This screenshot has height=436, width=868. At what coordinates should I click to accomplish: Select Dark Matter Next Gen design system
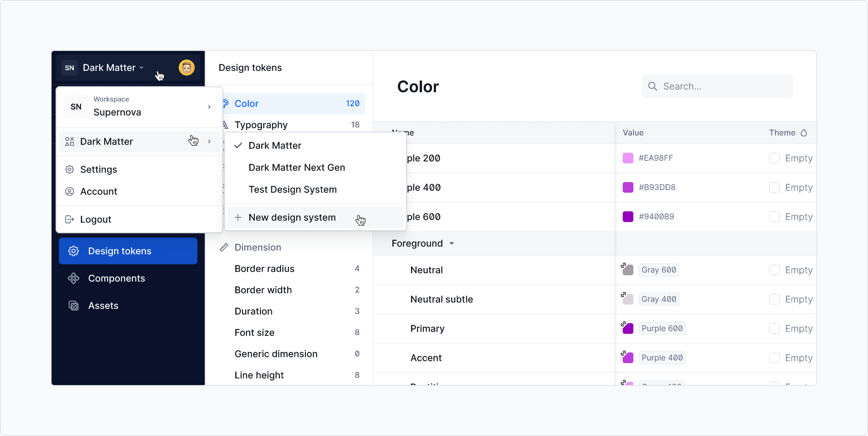coord(297,167)
